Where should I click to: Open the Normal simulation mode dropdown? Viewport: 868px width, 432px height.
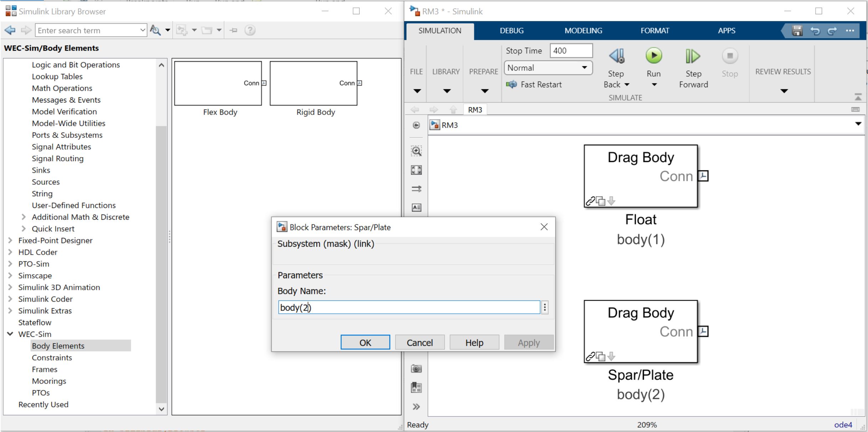pos(548,68)
